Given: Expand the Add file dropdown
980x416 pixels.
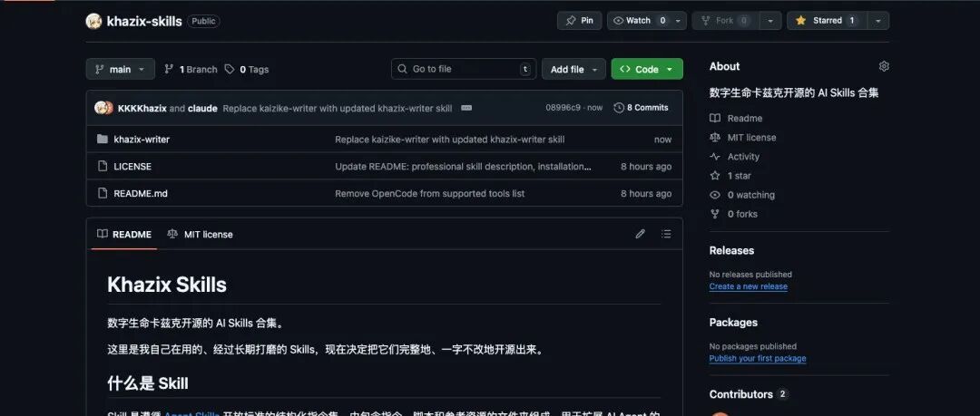Looking at the screenshot, I should [x=573, y=69].
